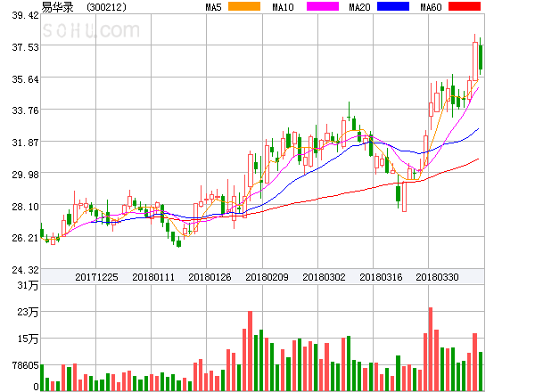Click the 28.10 price axis label
The width and height of the screenshot is (535, 392).
click(x=25, y=207)
